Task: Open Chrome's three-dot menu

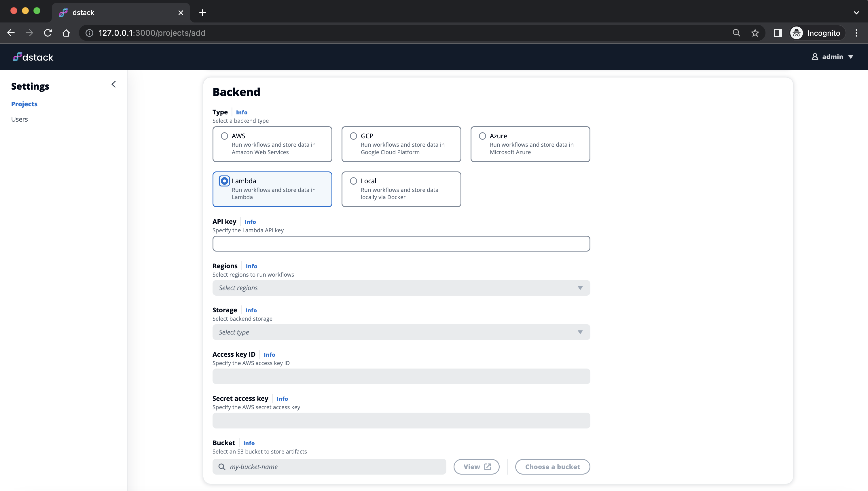Action: coord(856,33)
